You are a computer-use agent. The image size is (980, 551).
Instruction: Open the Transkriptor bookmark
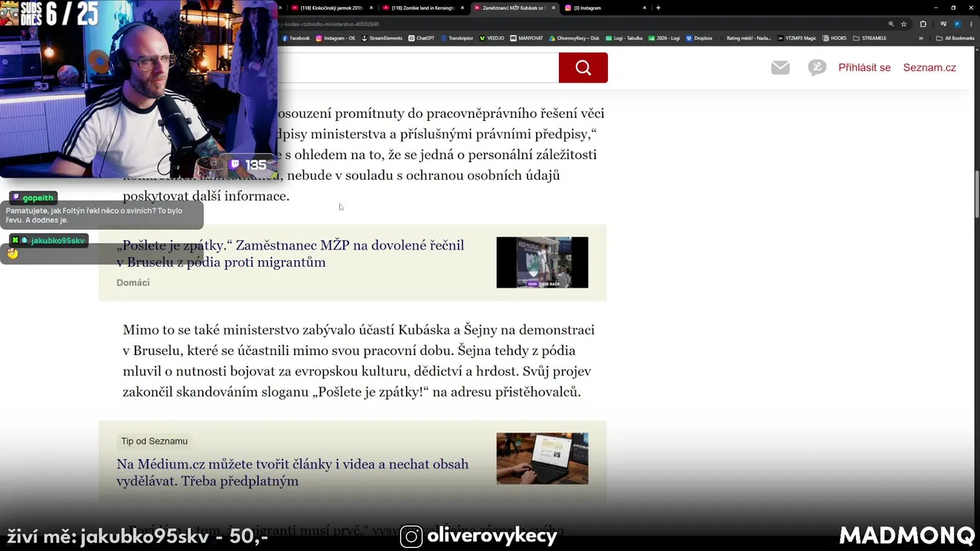[x=458, y=38]
